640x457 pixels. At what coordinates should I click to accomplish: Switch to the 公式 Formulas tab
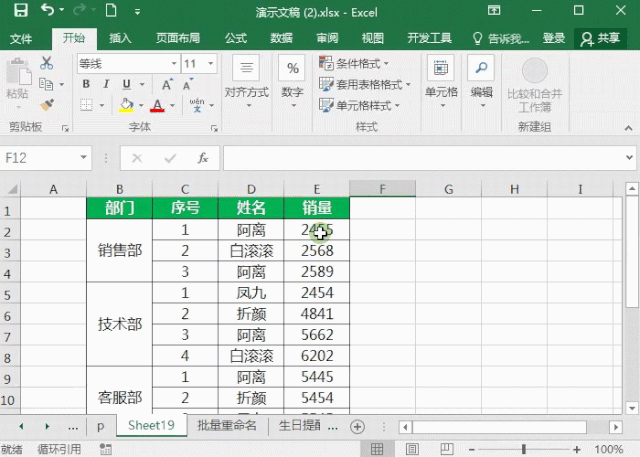click(236, 38)
